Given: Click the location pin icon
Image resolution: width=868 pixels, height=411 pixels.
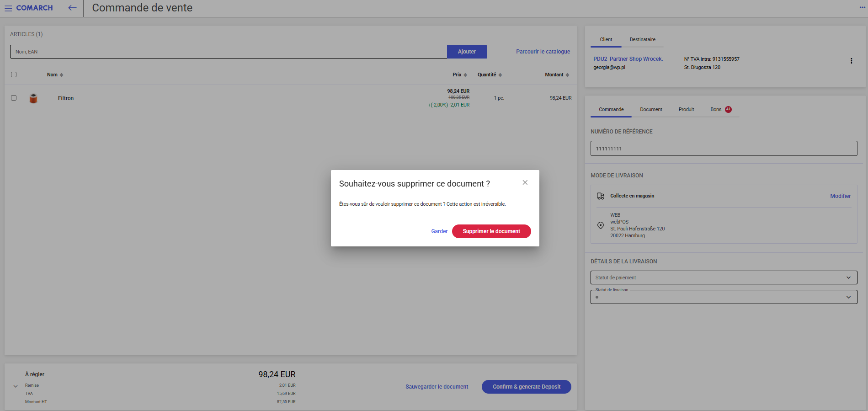Looking at the screenshot, I should pos(600,225).
